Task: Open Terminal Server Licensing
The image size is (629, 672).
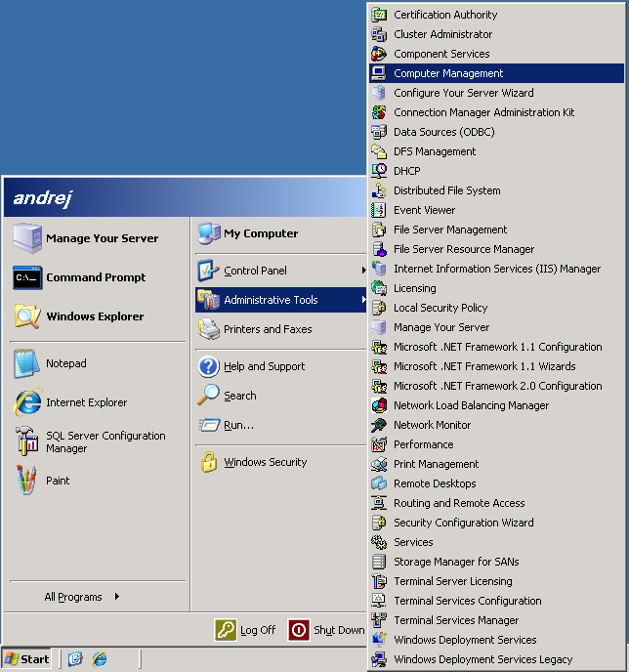Action: 496,581
